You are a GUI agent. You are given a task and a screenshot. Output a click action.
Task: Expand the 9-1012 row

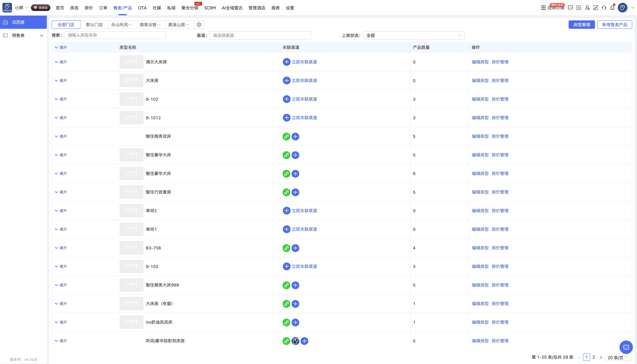click(61, 118)
